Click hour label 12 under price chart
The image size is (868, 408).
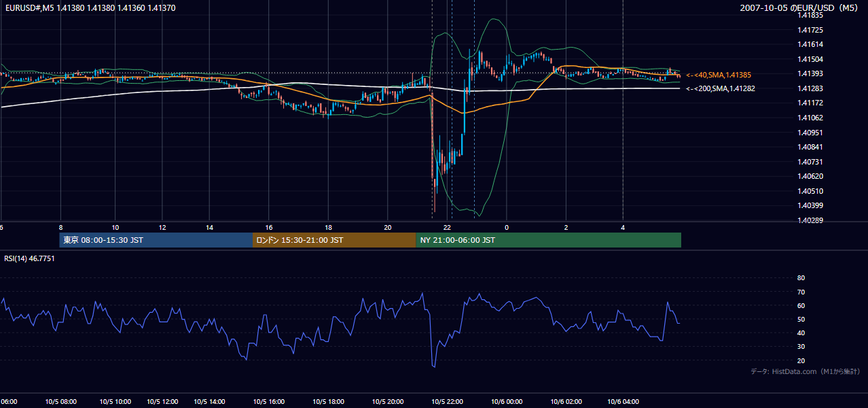[163, 227]
